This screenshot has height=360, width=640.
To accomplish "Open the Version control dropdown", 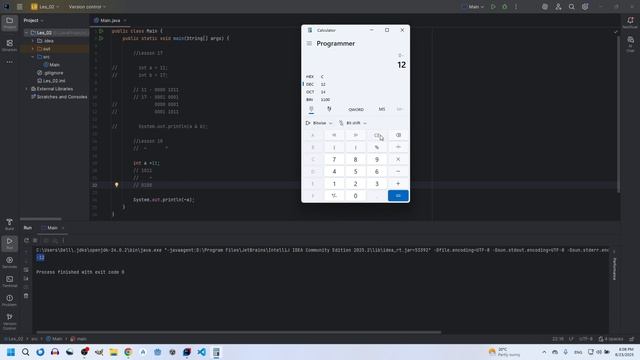I will pos(87,7).
